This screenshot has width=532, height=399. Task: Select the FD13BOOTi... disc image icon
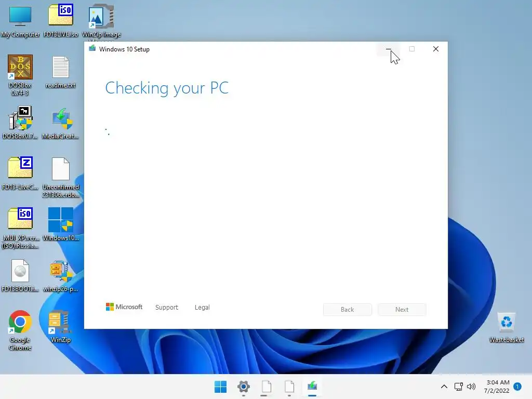[x=20, y=275]
